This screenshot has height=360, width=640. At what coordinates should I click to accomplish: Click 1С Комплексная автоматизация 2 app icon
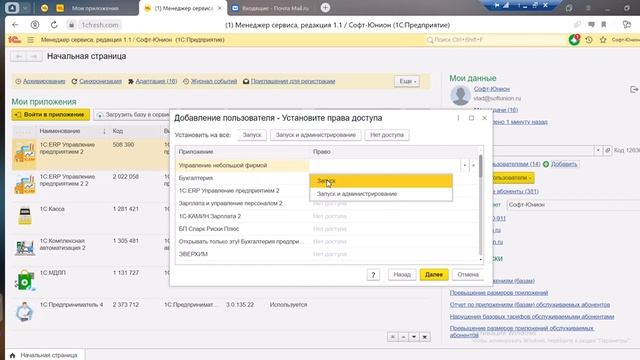(x=24, y=248)
